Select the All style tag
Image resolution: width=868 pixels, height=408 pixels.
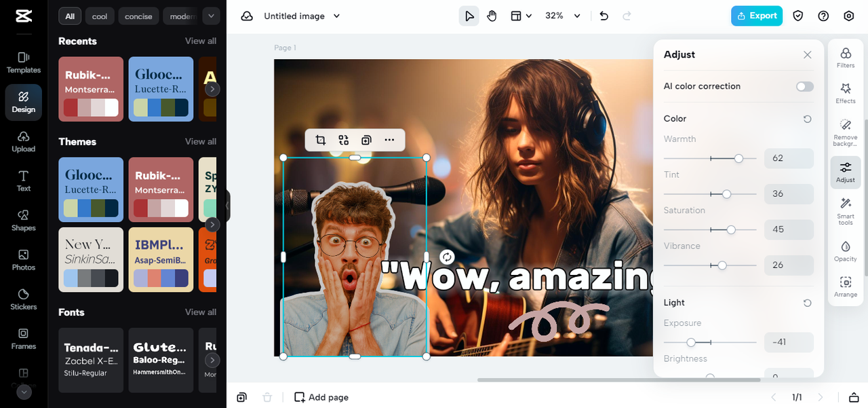coord(70,16)
